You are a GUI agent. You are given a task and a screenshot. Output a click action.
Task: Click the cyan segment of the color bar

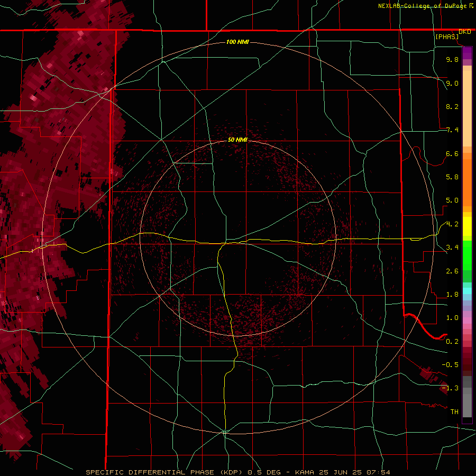tap(467, 291)
